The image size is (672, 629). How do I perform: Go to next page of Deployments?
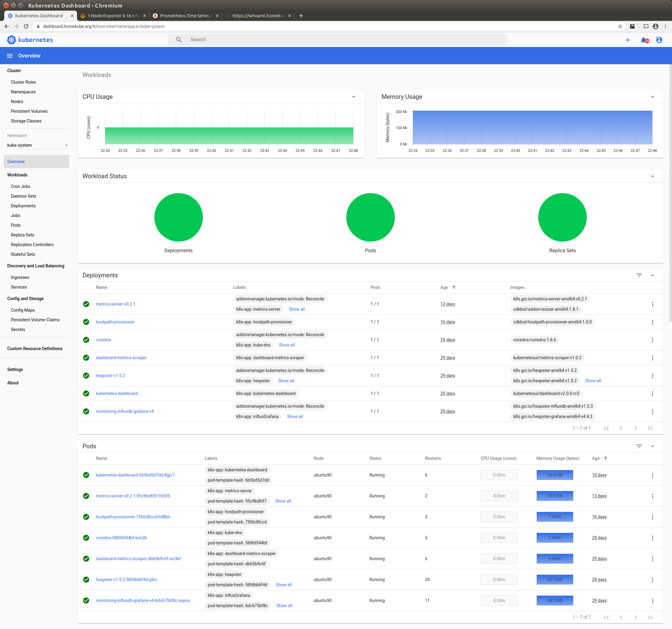tap(636, 428)
